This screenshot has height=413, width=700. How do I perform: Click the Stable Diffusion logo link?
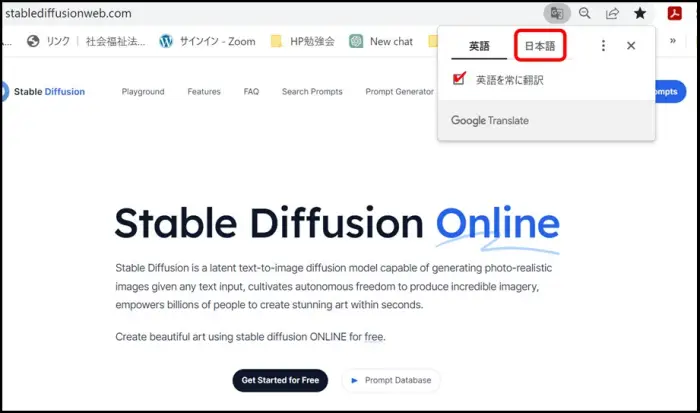(43, 92)
